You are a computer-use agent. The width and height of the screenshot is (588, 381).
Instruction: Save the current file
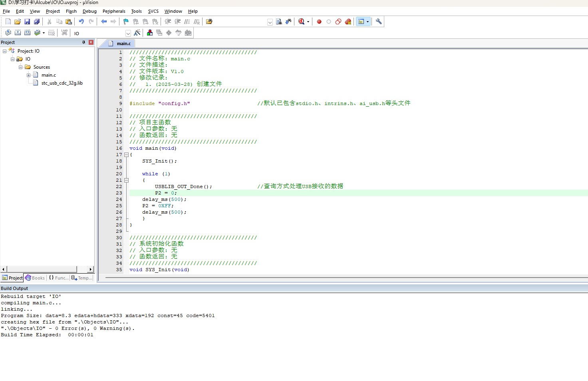click(27, 22)
